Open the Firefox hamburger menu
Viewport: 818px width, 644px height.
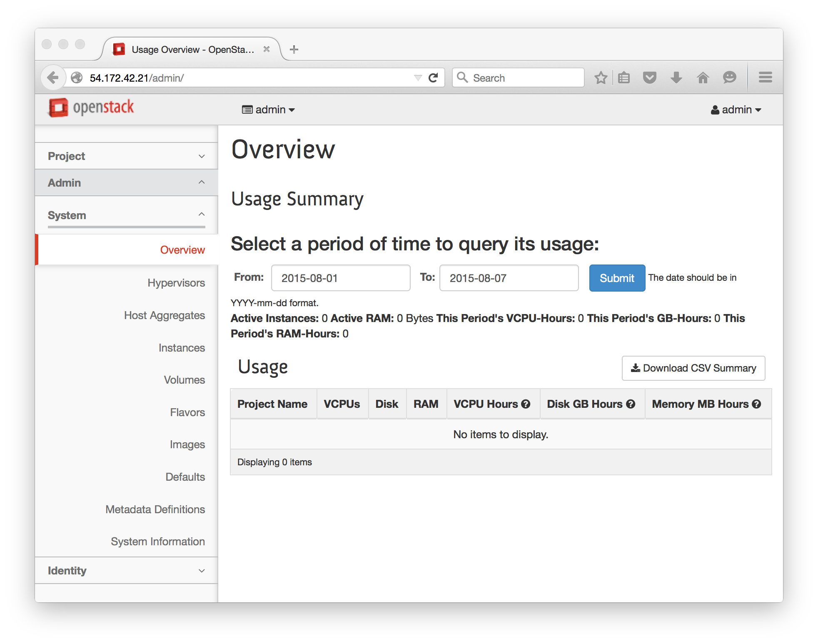pos(765,77)
